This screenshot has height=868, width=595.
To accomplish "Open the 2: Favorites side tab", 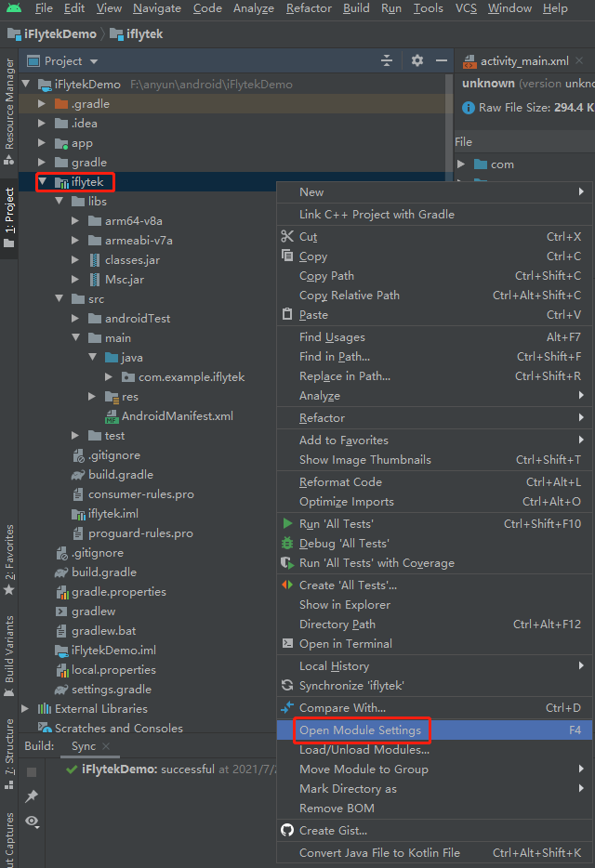I will (9, 559).
